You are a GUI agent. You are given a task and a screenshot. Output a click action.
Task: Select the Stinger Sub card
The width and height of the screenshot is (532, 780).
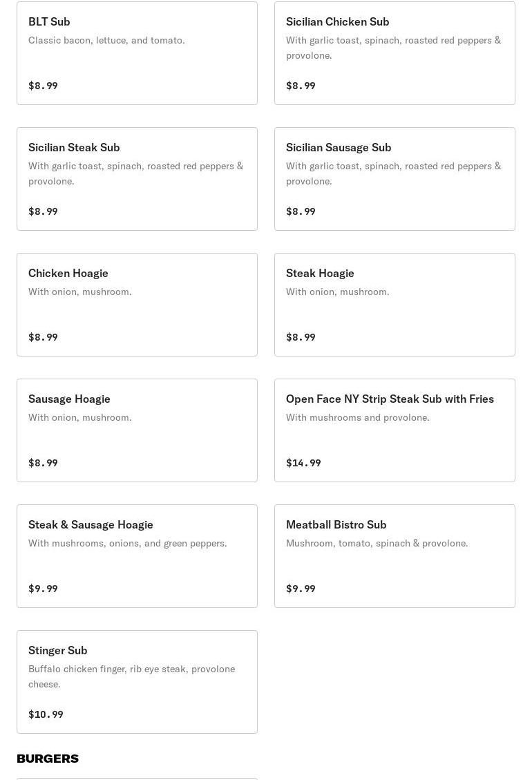pos(137,682)
